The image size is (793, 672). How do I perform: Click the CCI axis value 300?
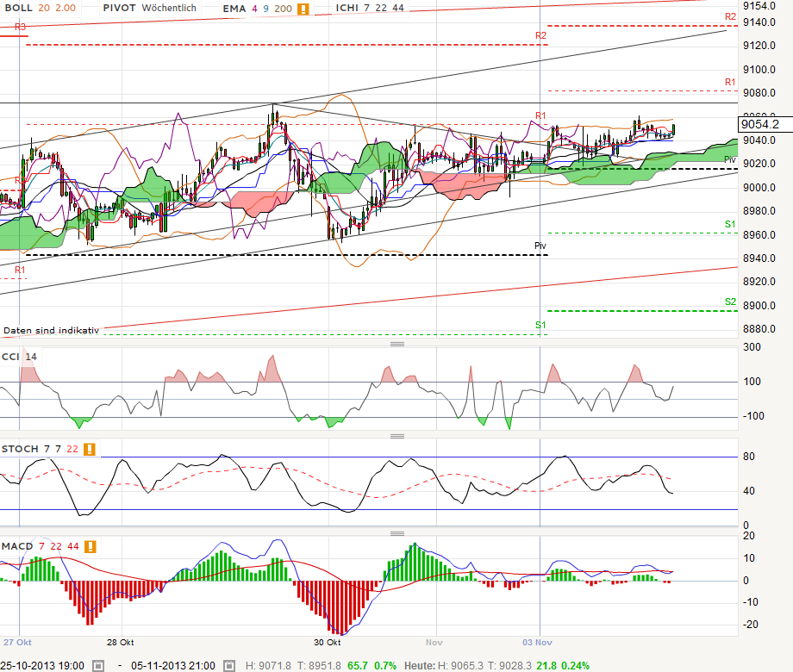[752, 347]
